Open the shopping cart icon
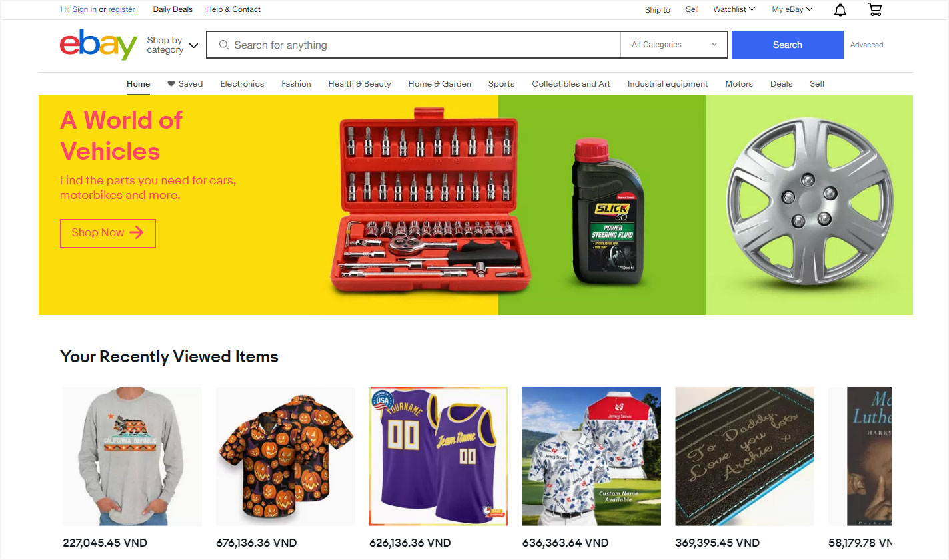 (875, 9)
